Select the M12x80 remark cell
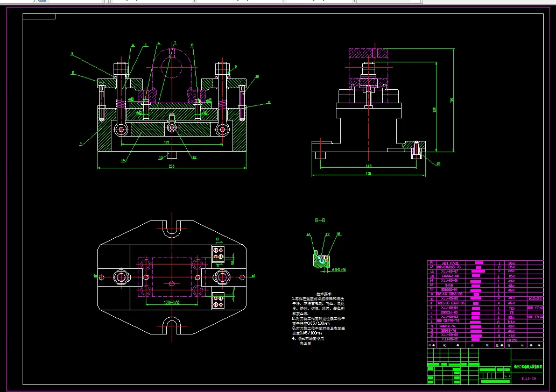 (535, 299)
